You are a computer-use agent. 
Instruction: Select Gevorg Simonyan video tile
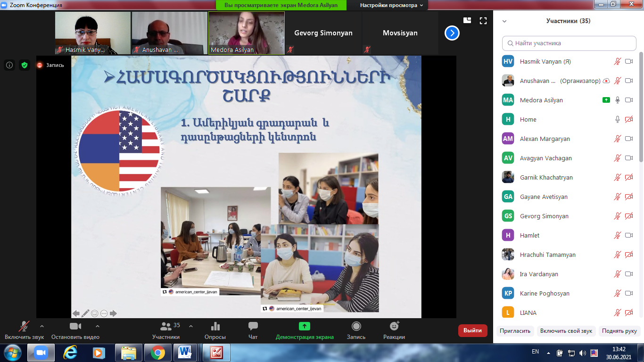pos(323,33)
